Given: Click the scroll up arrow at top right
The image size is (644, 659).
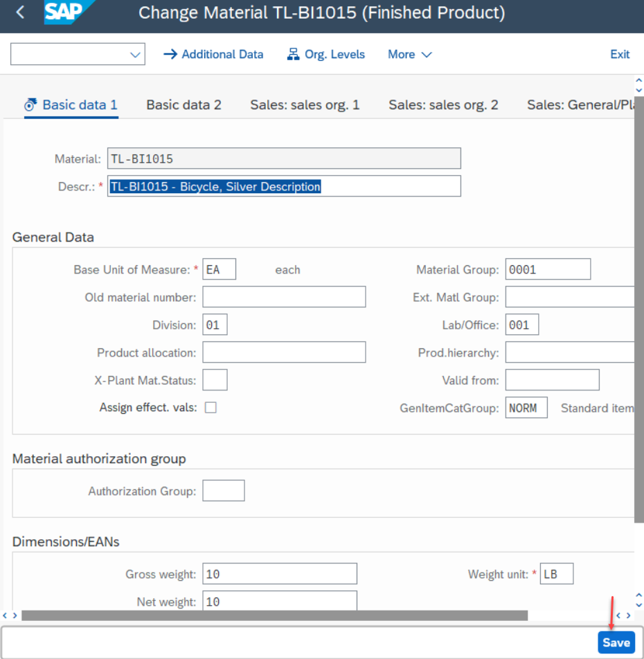Looking at the screenshot, I should (639, 80).
